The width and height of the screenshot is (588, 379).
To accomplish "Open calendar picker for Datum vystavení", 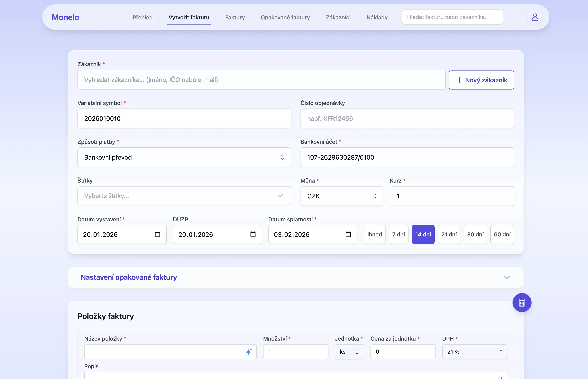I will 157,234.
